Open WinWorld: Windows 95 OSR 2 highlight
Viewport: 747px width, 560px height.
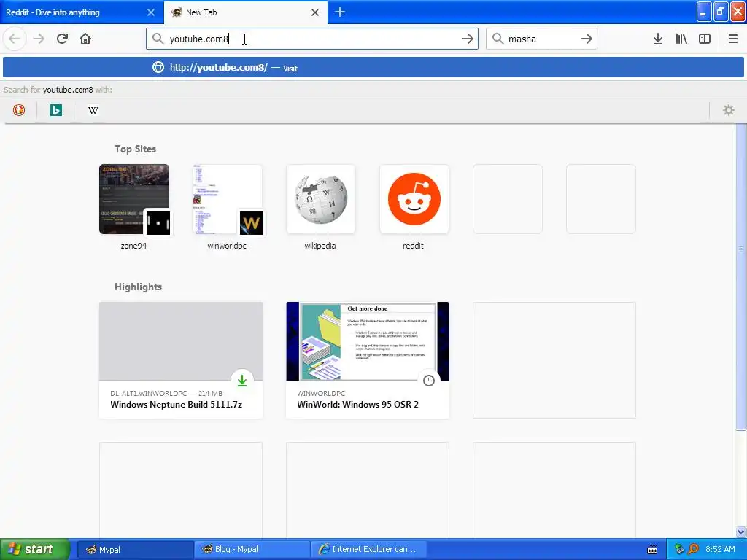(368, 360)
